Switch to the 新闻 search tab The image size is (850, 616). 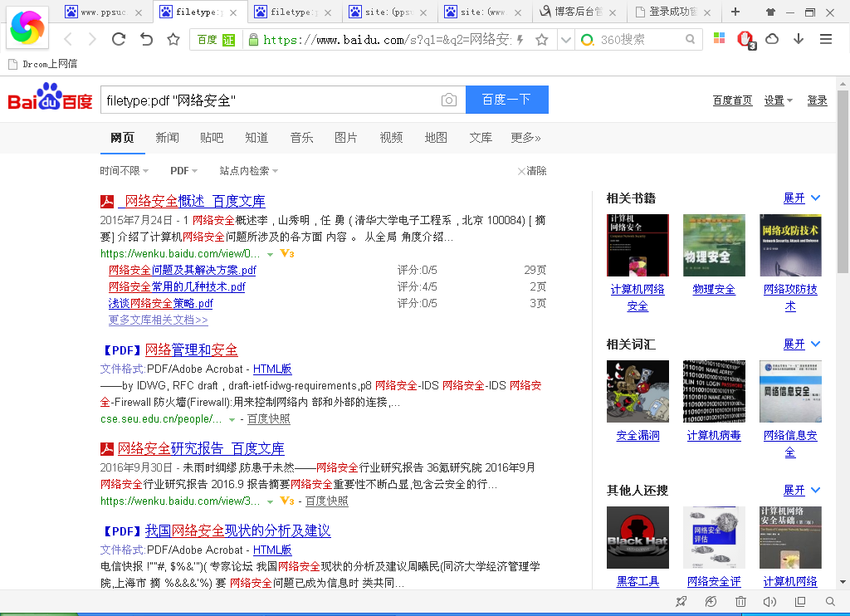(167, 138)
